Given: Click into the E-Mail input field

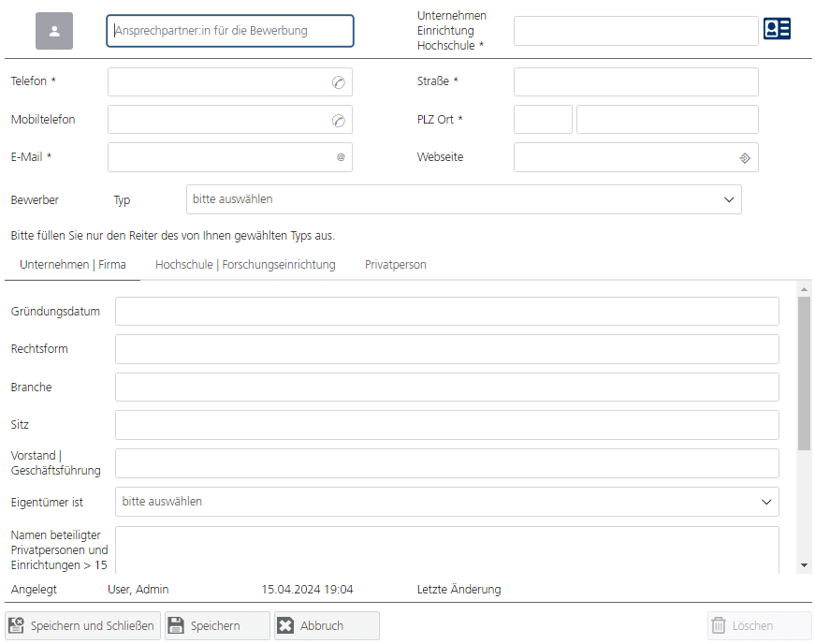Looking at the screenshot, I should 230,157.
